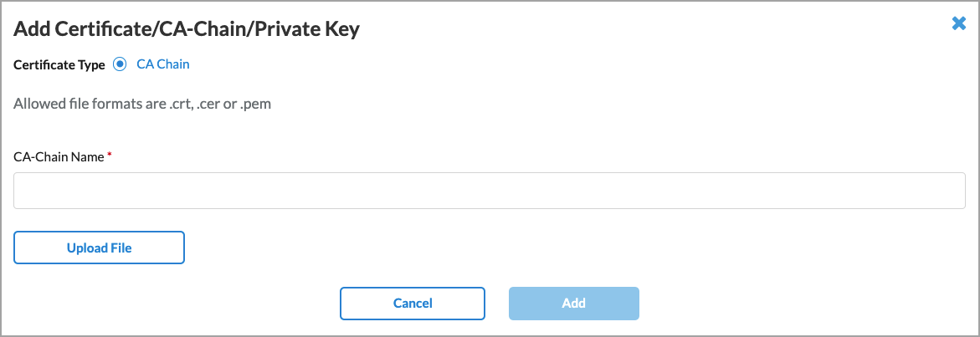This screenshot has height=337, width=980.
Task: Click the blue CA Chain text
Action: click(x=163, y=64)
